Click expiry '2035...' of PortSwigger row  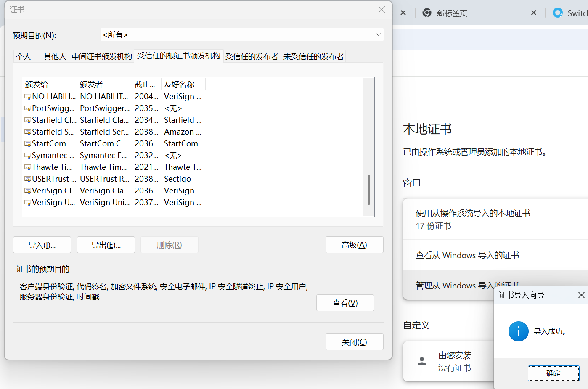(146, 108)
